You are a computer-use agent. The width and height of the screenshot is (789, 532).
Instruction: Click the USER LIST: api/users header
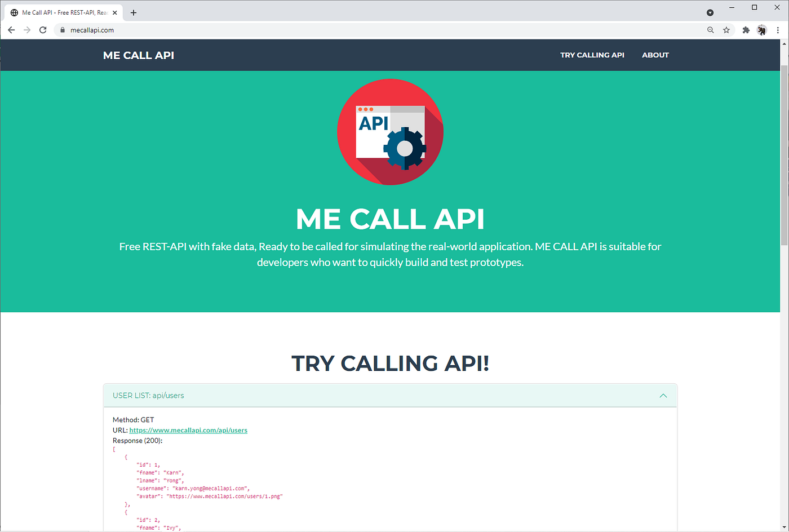click(390, 396)
